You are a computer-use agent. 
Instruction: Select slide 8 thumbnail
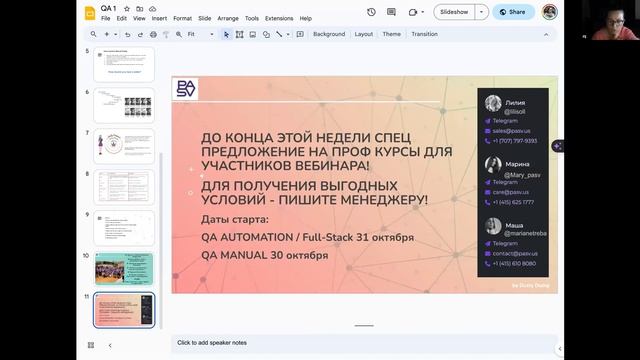click(124, 187)
